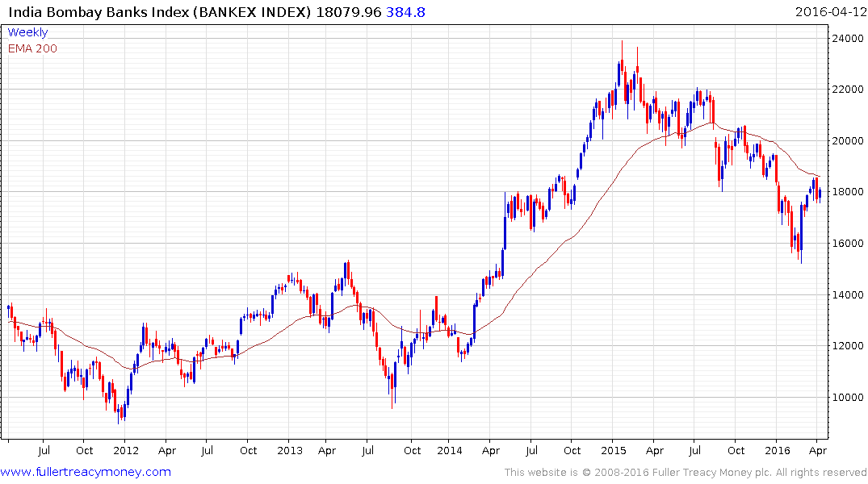Click the 2013 year label on time axis

click(290, 450)
